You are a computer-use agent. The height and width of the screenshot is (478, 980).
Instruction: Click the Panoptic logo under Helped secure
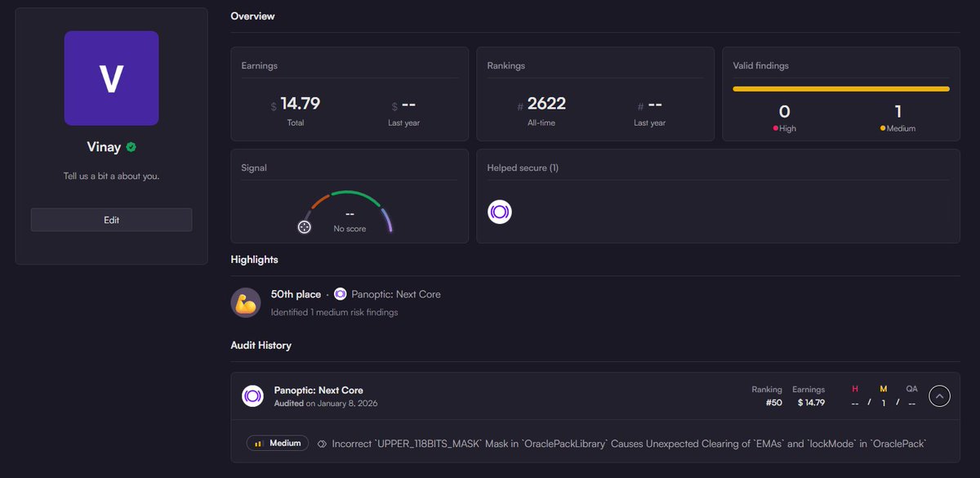[499, 212]
